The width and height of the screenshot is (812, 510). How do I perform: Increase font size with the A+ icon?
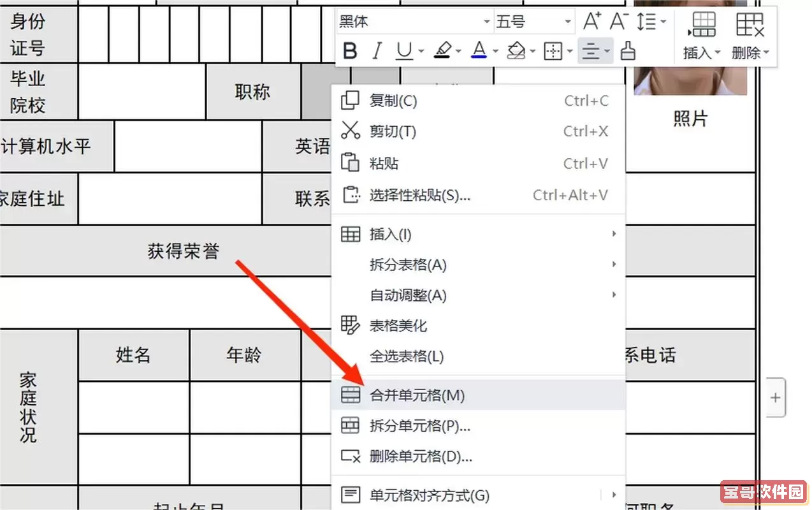[x=591, y=21]
